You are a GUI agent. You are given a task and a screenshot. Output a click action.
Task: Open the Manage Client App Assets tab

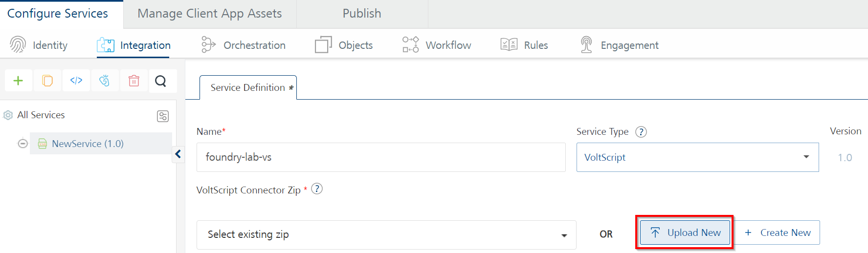tap(210, 14)
